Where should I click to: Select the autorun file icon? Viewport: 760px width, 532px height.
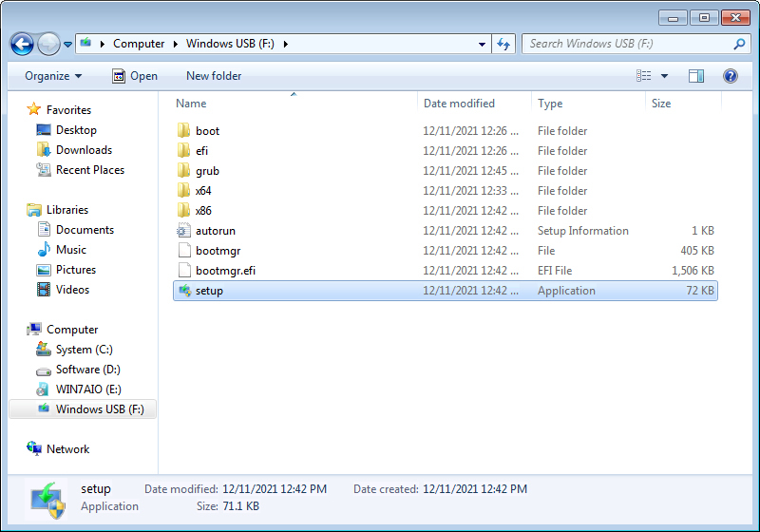click(183, 231)
